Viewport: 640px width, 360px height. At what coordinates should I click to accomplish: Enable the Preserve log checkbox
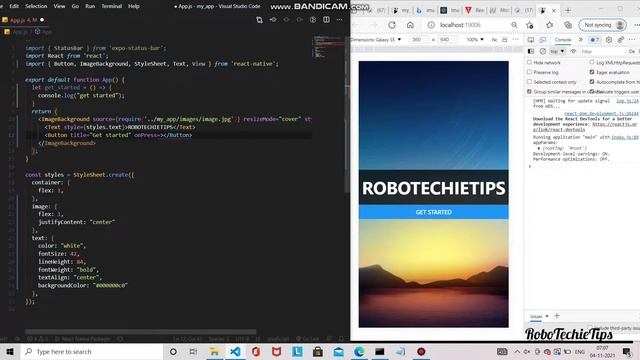(529, 72)
